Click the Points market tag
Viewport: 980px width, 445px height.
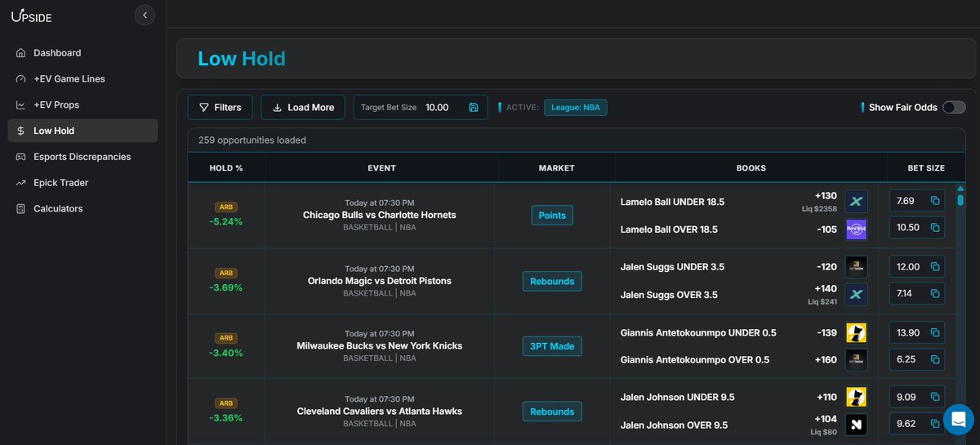tap(552, 216)
